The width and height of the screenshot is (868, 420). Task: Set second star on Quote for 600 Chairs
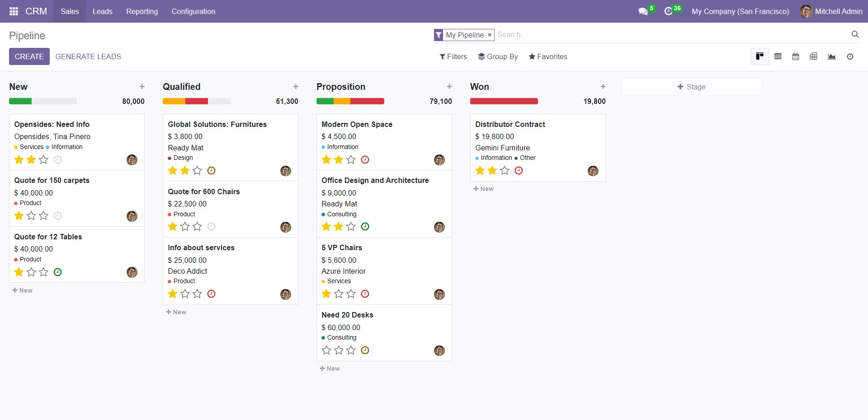185,226
